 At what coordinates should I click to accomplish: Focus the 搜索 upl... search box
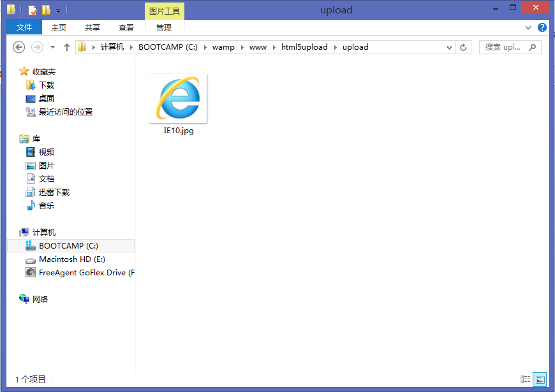pyautogui.click(x=510, y=47)
